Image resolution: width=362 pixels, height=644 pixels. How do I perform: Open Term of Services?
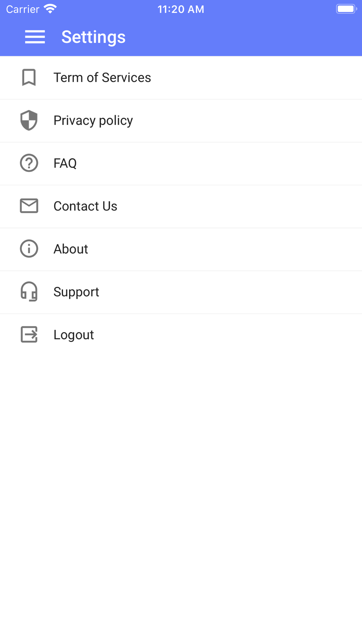click(102, 78)
